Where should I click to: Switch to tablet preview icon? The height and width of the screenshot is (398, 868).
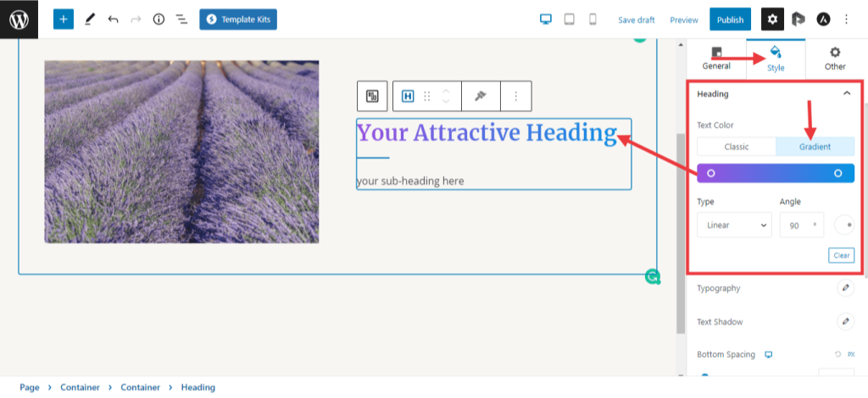570,19
